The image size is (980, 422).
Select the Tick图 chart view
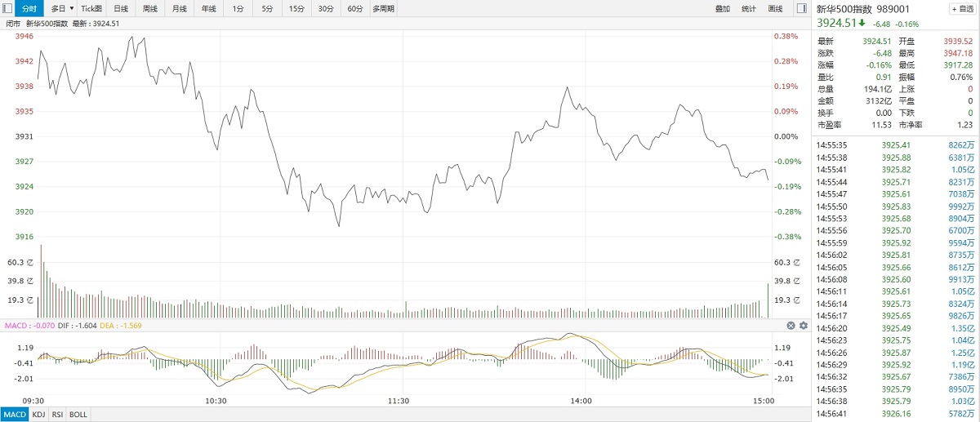pos(91,9)
